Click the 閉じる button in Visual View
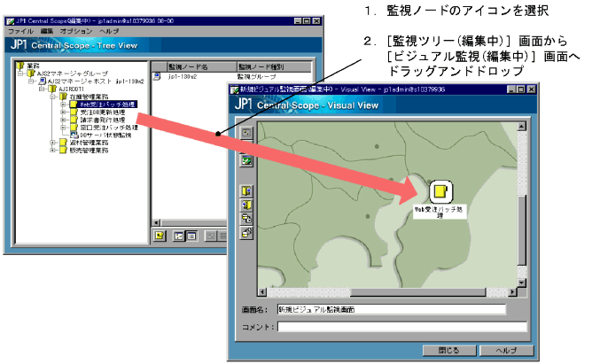Screen dimensions: 592x364 [x=449, y=350]
